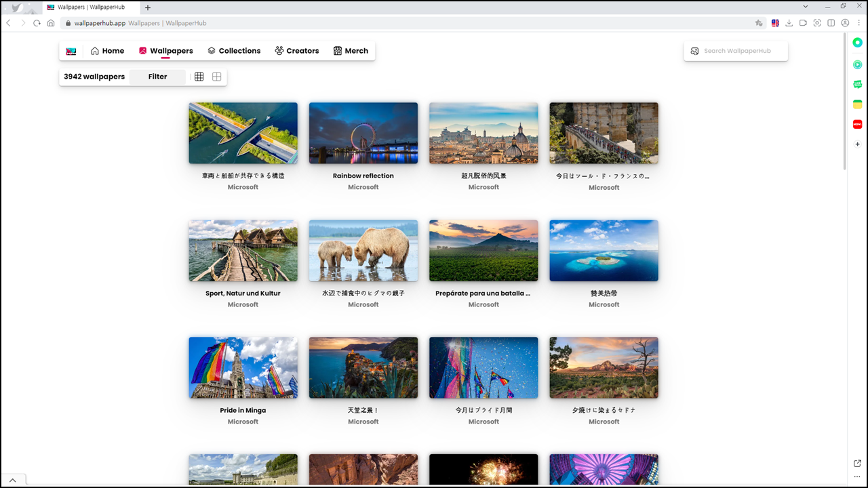
Task: Click the browser home button
Action: pos(51,23)
